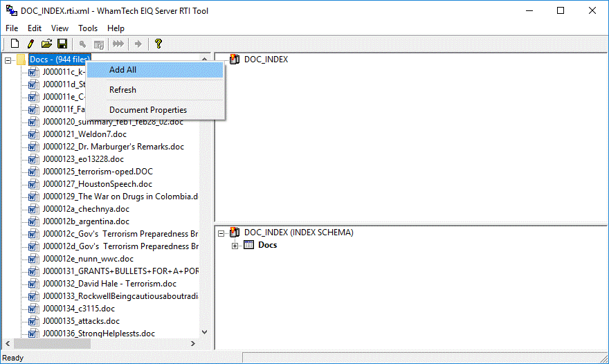Select the bold Docs label in schema pane
Image resolution: width=609 pixels, height=364 pixels.
point(267,245)
